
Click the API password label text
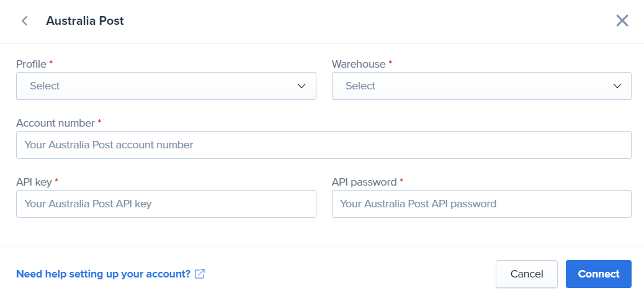(x=364, y=182)
